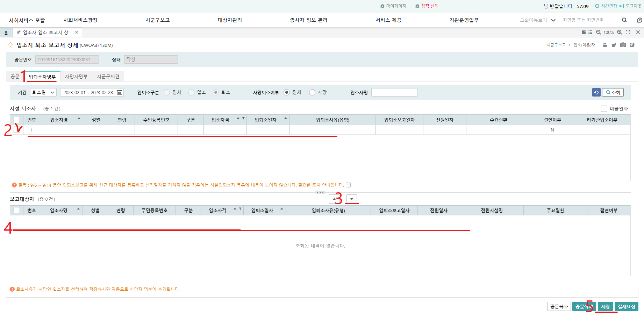Toggle the 미승인자 checkbox
Viewport: 644px width, 313px height.
pyautogui.click(x=604, y=109)
